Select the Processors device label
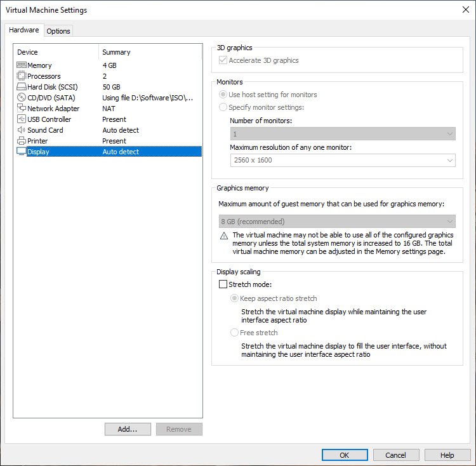This screenshot has width=476, height=466. tap(44, 76)
